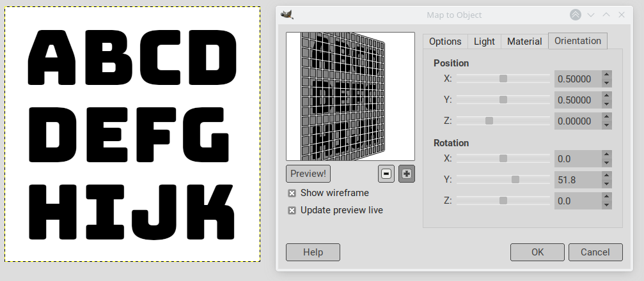Click the Preview! button
The width and height of the screenshot is (644, 281).
pos(308,174)
